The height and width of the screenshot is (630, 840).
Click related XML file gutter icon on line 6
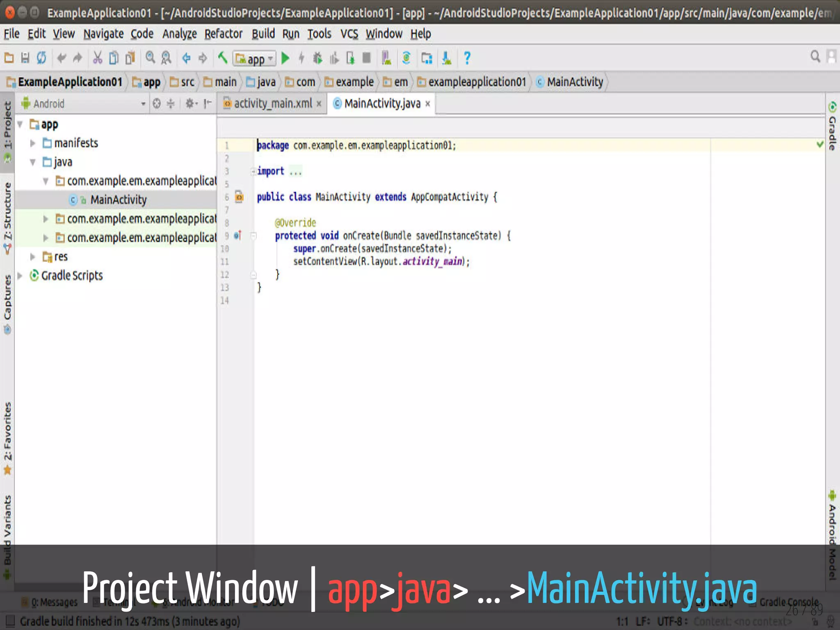click(239, 197)
